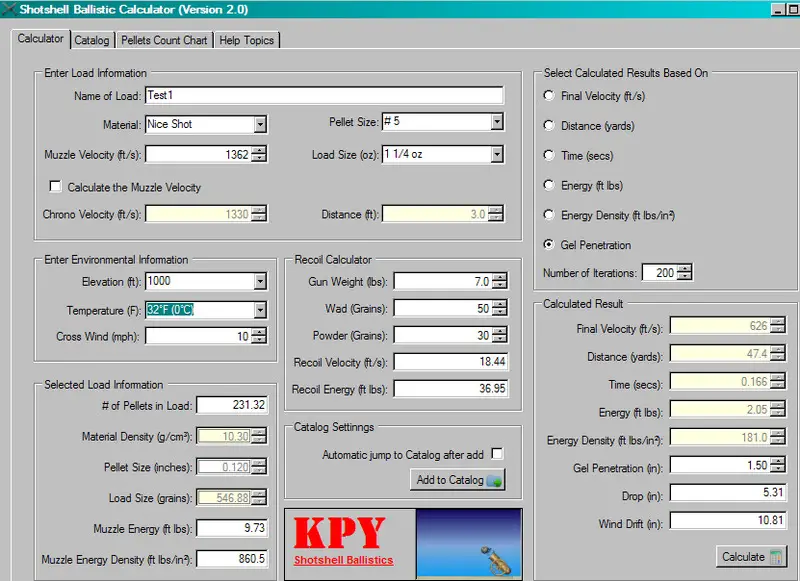Open the Pellets Count Chart tab
800x581 pixels.
coord(165,40)
